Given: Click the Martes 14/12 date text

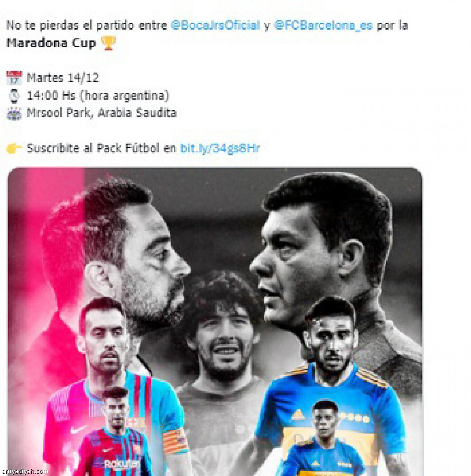Looking at the screenshot, I should click(62, 78).
